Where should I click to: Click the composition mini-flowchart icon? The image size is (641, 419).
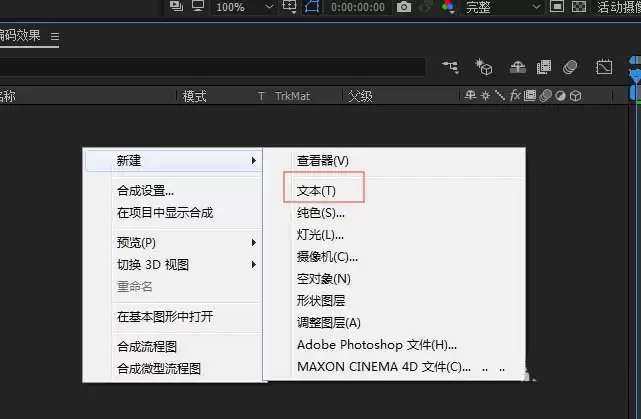[450, 67]
